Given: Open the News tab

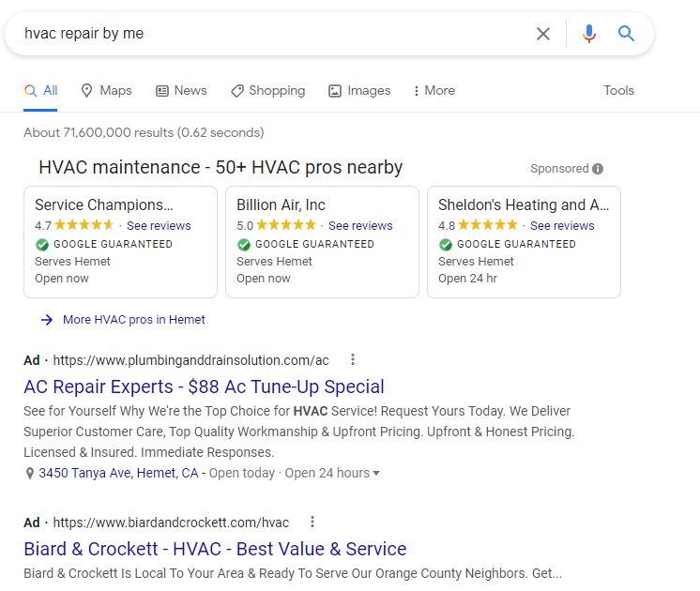Looking at the screenshot, I should click(181, 91).
